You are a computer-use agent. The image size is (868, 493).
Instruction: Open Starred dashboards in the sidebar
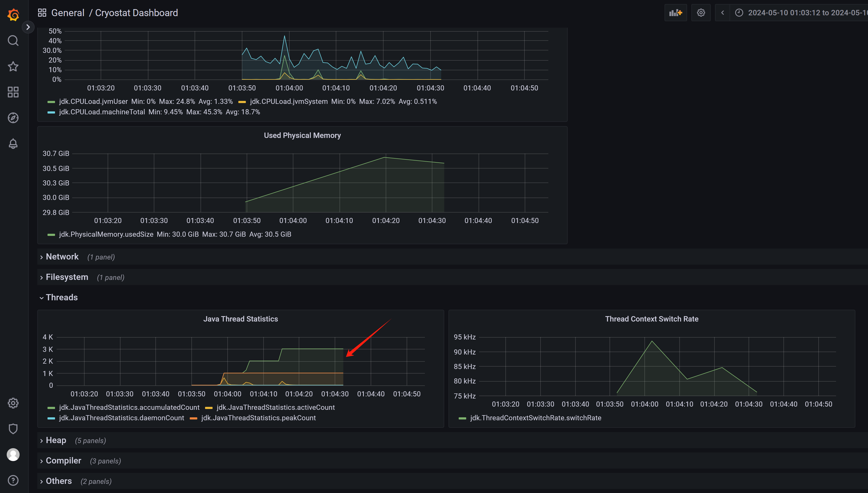(13, 66)
